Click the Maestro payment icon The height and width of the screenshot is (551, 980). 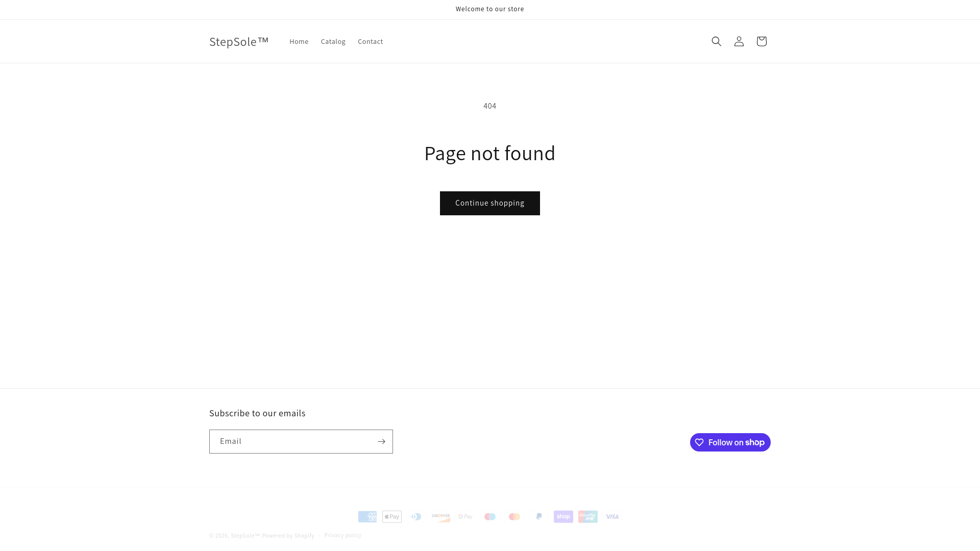click(490, 517)
